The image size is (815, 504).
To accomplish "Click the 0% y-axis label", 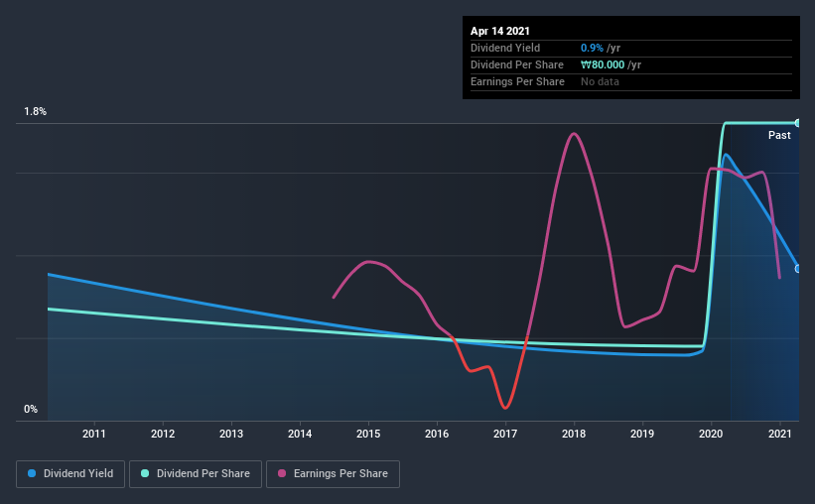I will tap(31, 410).
